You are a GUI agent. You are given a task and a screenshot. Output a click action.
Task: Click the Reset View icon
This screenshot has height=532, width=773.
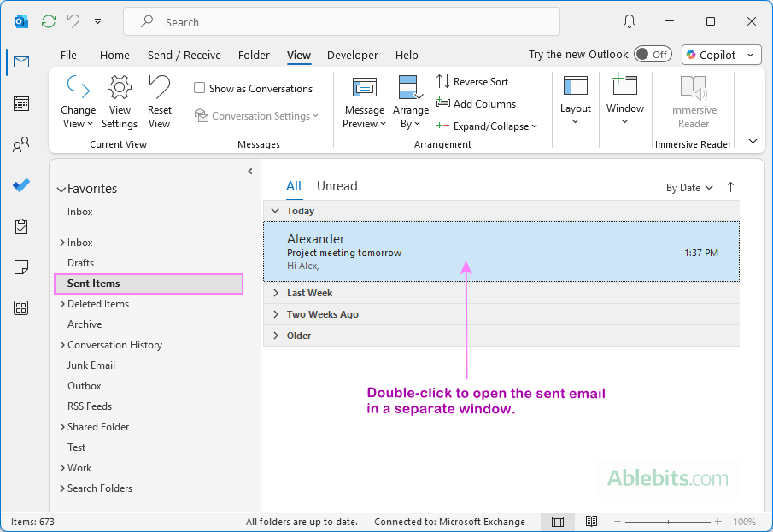point(159,86)
